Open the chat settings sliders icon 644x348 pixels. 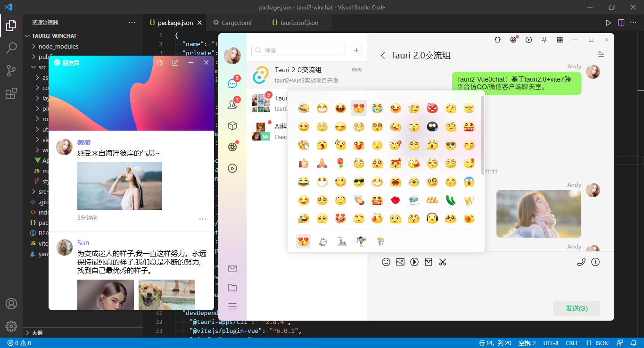point(601,54)
